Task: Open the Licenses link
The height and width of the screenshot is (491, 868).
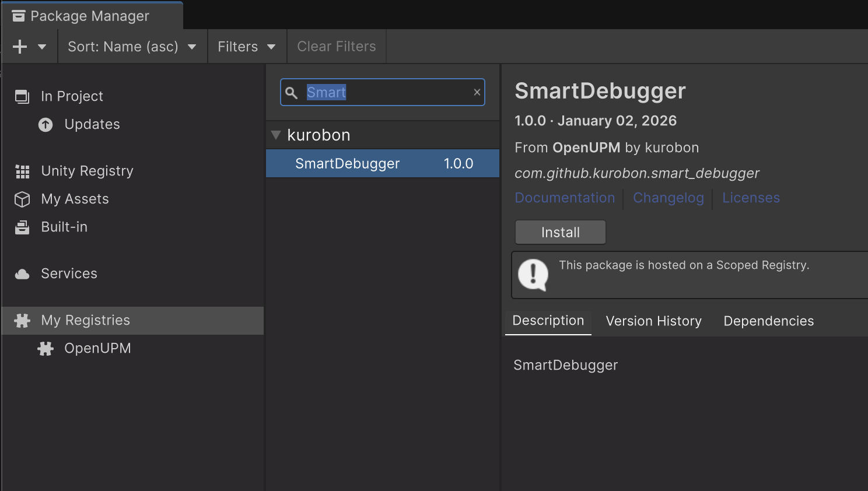Action: tap(751, 198)
